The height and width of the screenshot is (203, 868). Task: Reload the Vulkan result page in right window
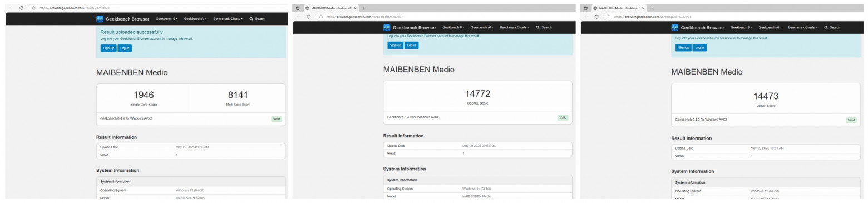pos(597,17)
